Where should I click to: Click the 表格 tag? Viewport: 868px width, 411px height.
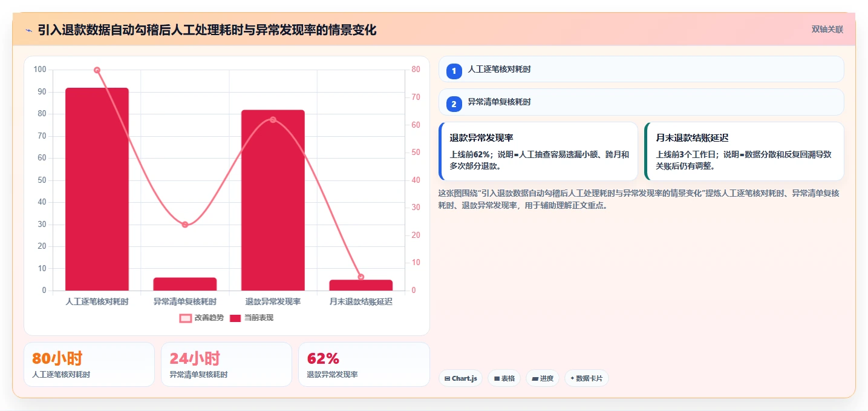tap(504, 378)
